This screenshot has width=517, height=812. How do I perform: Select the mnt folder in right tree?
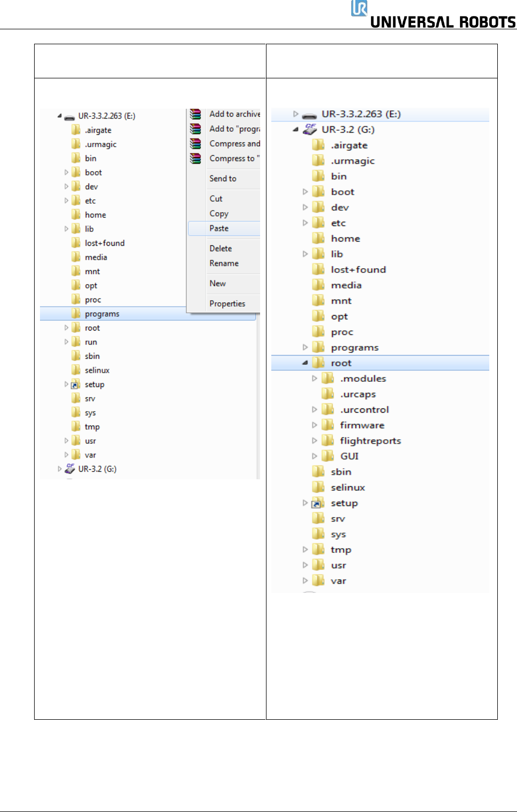click(341, 301)
